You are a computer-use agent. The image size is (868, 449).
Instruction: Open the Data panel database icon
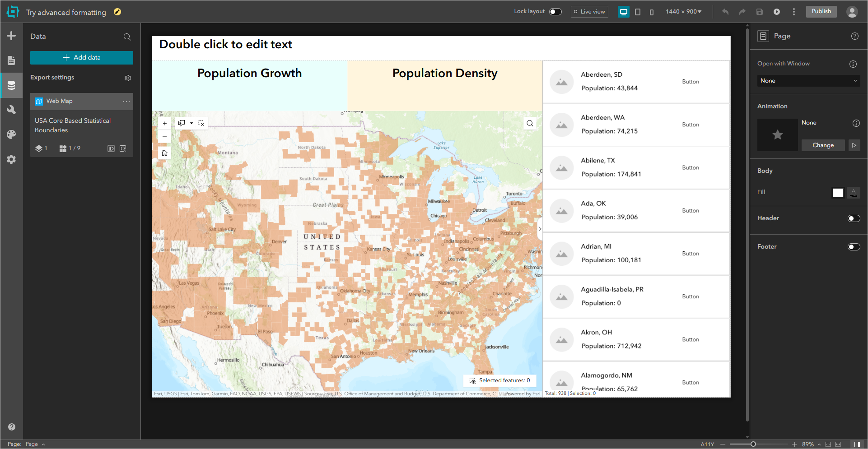point(11,85)
